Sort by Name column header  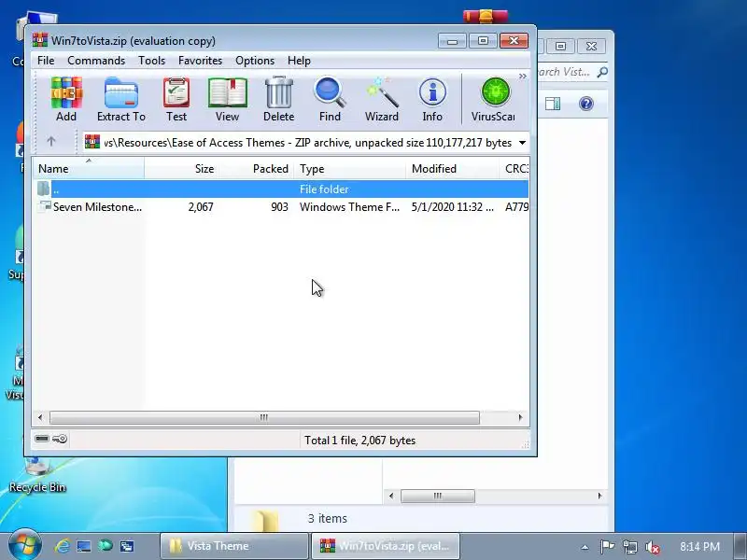point(89,169)
